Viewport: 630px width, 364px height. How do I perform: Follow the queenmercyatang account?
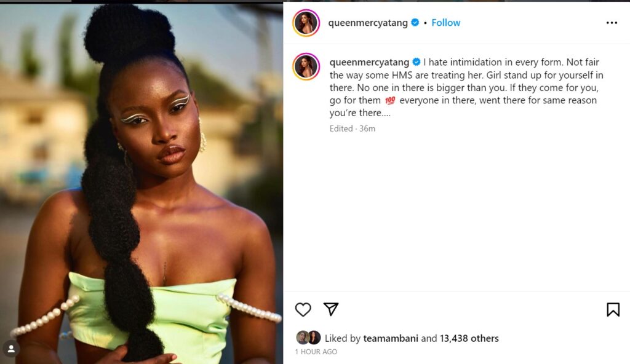445,23
